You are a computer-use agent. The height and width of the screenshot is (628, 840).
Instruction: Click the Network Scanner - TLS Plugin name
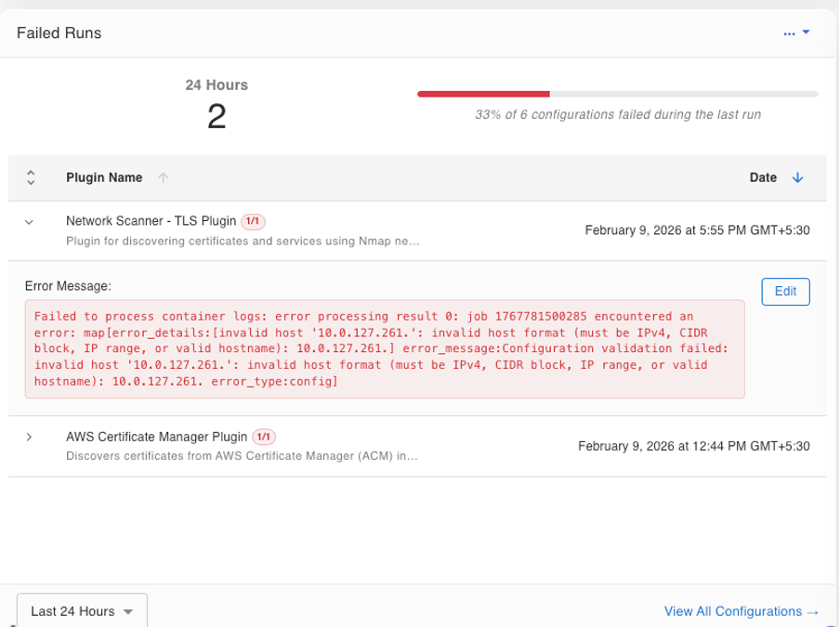pyautogui.click(x=151, y=221)
